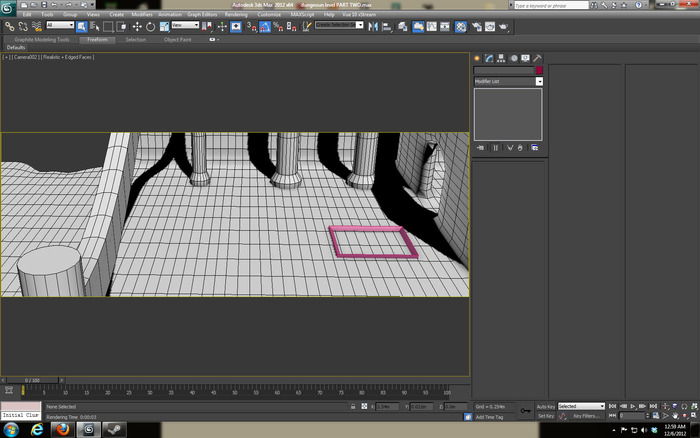Open the Modifiers menu
Image resolution: width=700 pixels, height=438 pixels.
pos(142,14)
